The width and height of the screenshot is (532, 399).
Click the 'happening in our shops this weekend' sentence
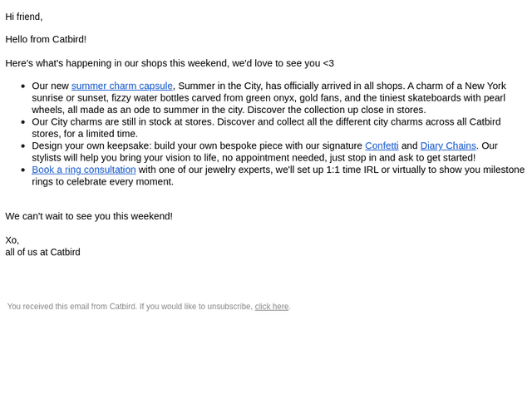point(170,63)
